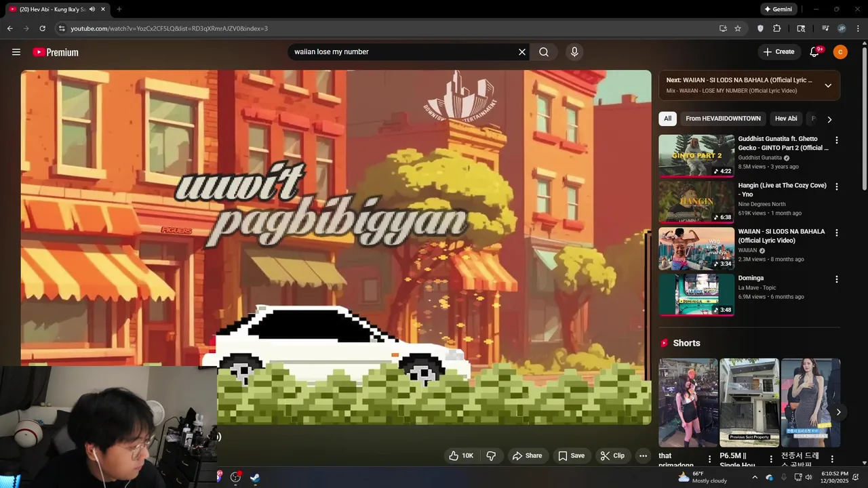Open options menu for GINTO Part 2
Viewport: 868px width, 488px height.
pyautogui.click(x=837, y=140)
